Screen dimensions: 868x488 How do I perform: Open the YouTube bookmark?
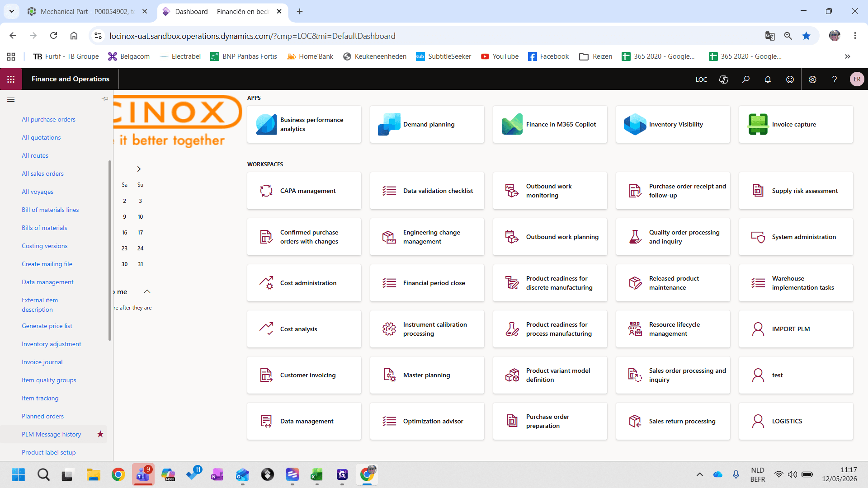pyautogui.click(x=500, y=56)
